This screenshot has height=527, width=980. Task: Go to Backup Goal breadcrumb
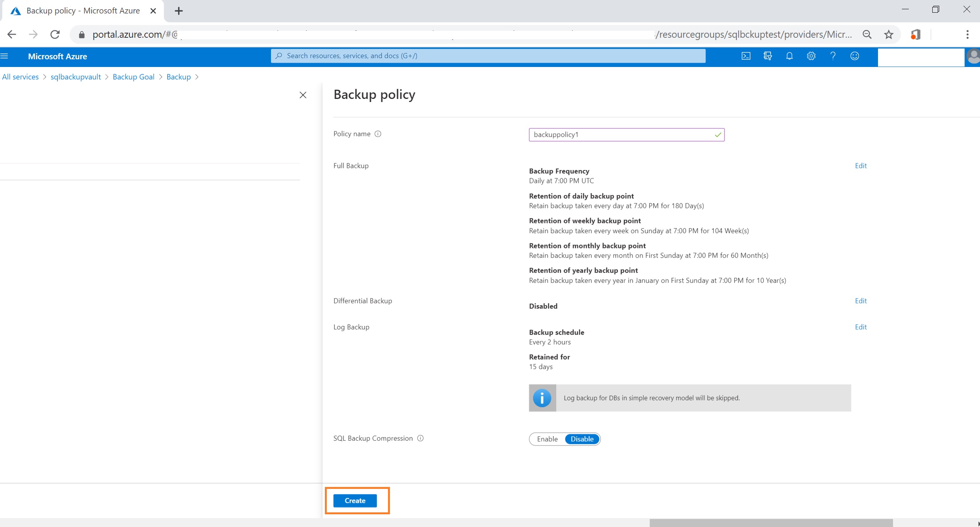coord(133,77)
